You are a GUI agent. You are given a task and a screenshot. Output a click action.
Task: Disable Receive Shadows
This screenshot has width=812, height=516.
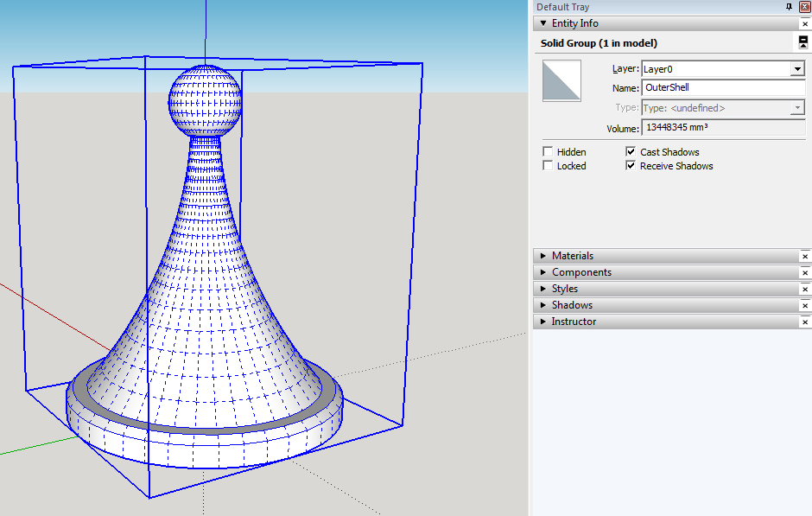click(x=631, y=165)
